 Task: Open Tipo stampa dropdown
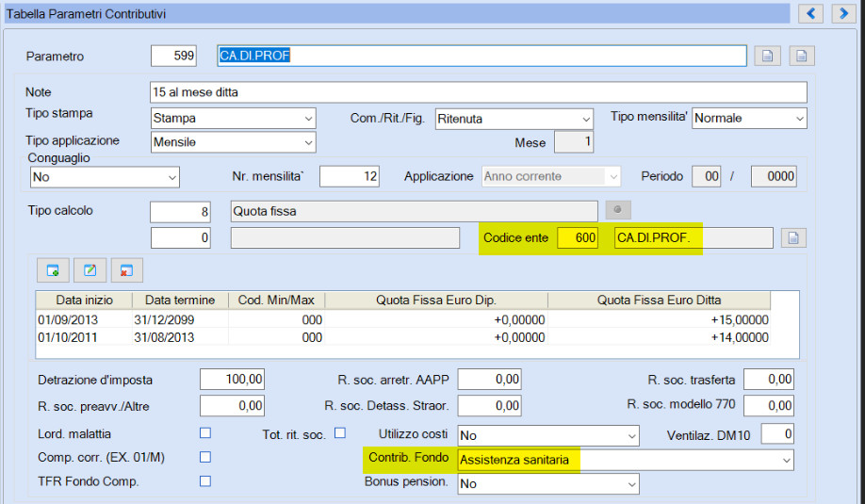point(233,118)
